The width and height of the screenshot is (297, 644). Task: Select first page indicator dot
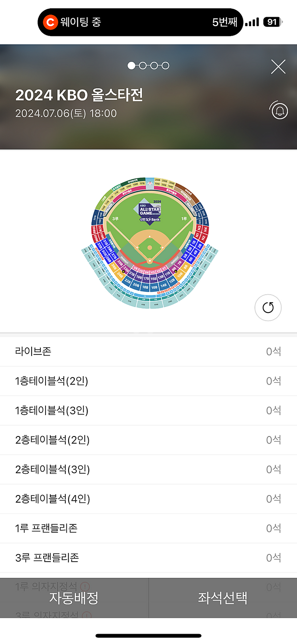pos(131,66)
